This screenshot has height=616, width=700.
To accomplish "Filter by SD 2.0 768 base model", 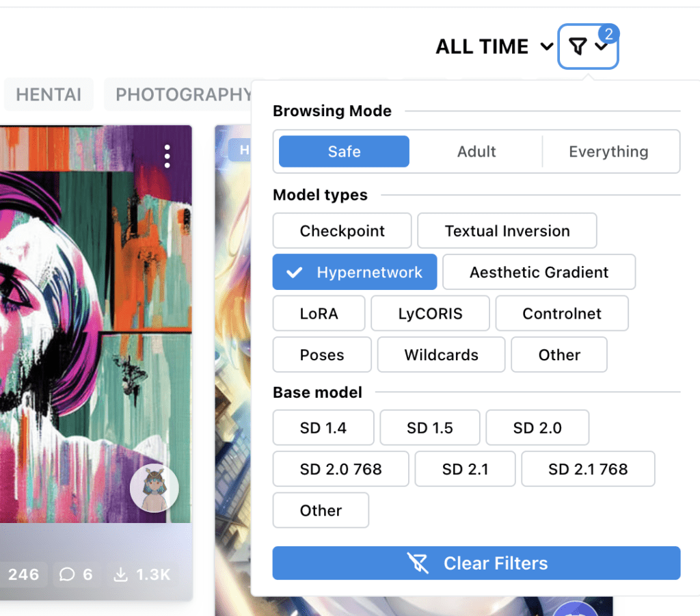I will (340, 469).
